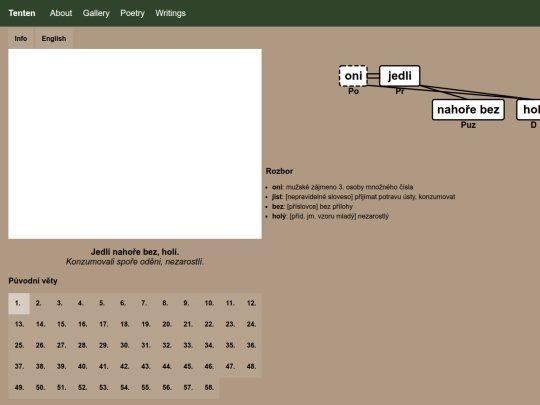Image resolution: width=540 pixels, height=405 pixels.
Task: Jump to sentence 48.
Action: click(x=251, y=366)
